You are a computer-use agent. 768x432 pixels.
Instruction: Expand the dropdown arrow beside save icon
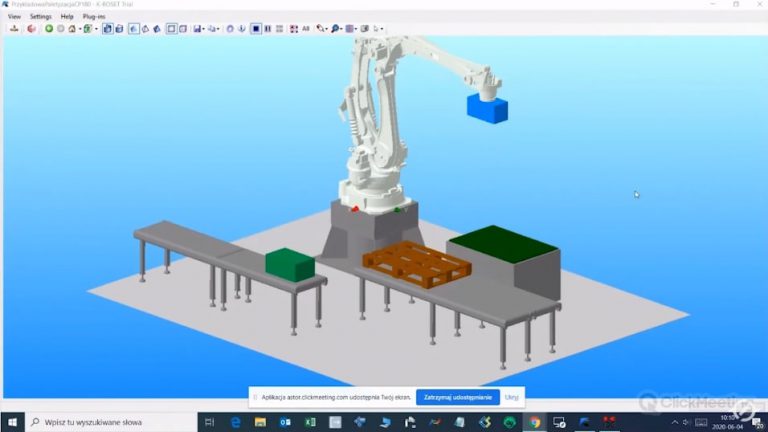tap(203, 29)
